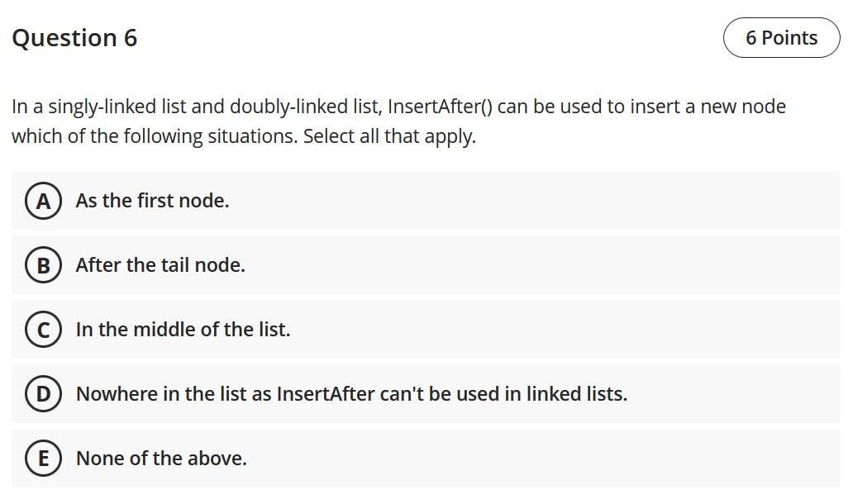Select answer 'As the first node.'
853x504 pixels.
point(426,201)
